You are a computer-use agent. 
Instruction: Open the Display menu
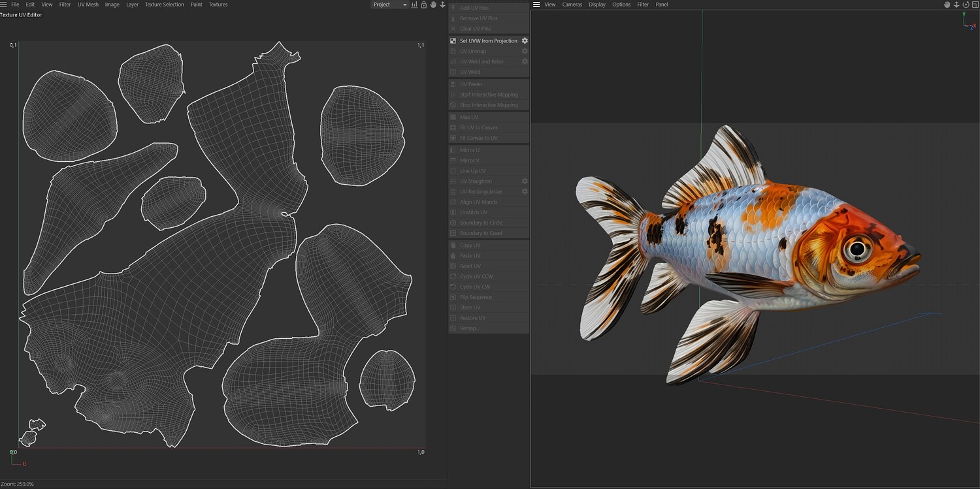(597, 5)
